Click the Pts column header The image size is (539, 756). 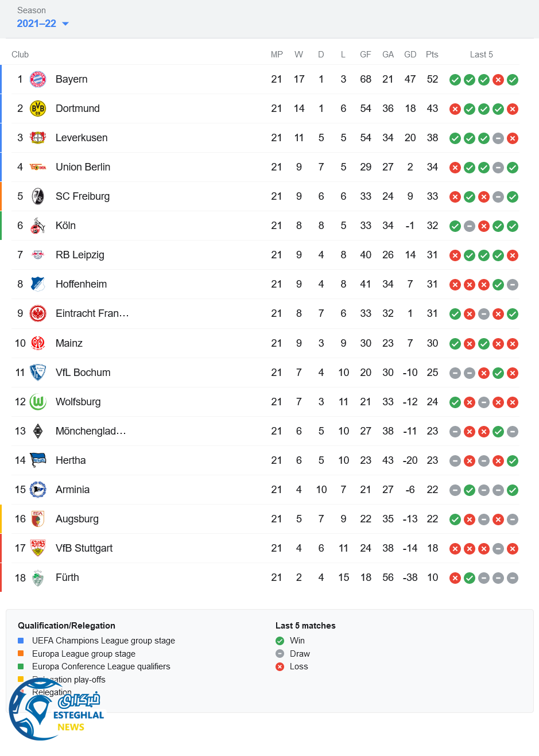click(x=432, y=55)
